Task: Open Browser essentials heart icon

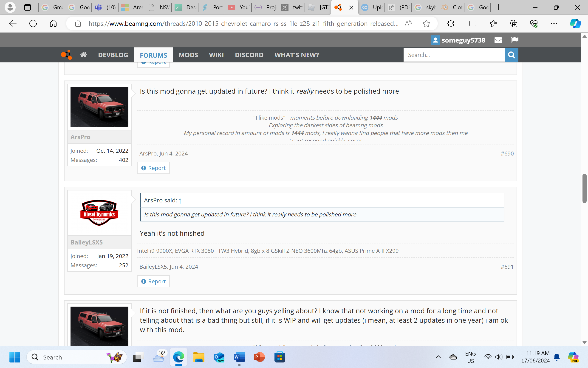Action: point(534,23)
